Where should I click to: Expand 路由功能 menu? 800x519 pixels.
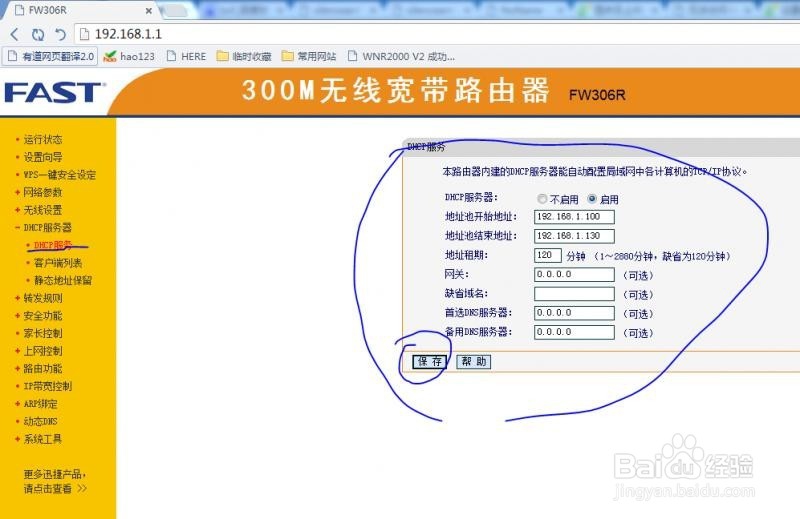[x=42, y=368]
